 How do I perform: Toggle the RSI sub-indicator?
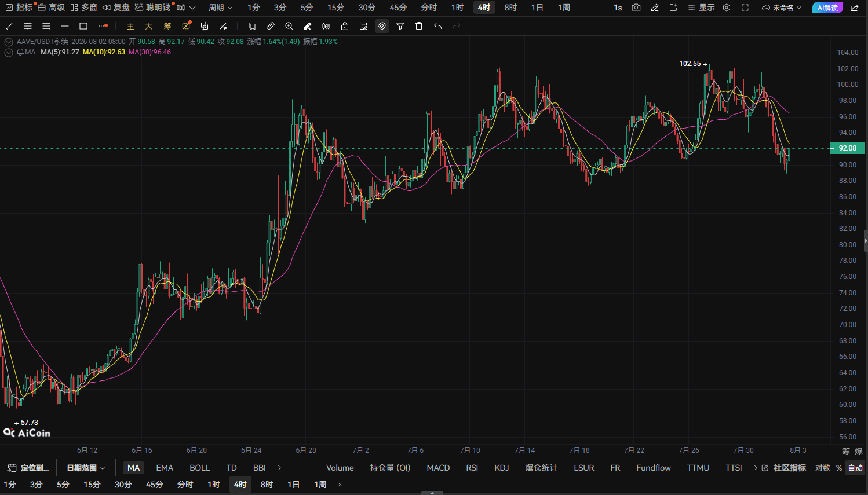(x=472, y=468)
